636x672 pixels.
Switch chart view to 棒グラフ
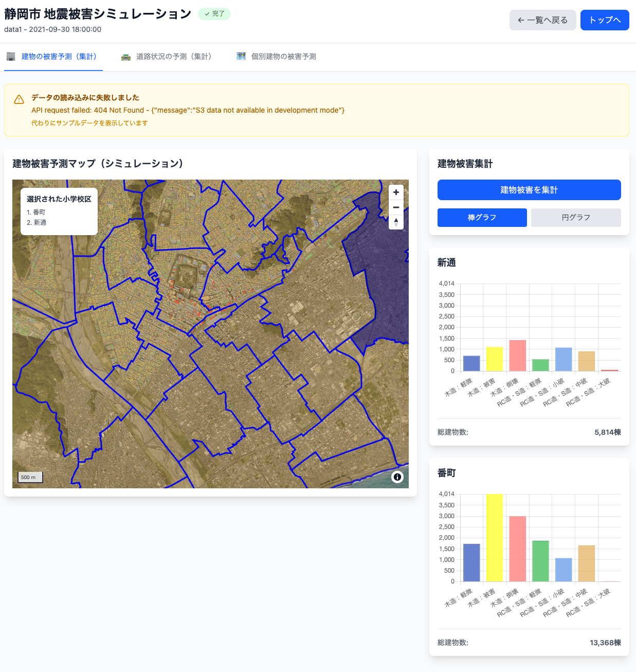pyautogui.click(x=482, y=218)
